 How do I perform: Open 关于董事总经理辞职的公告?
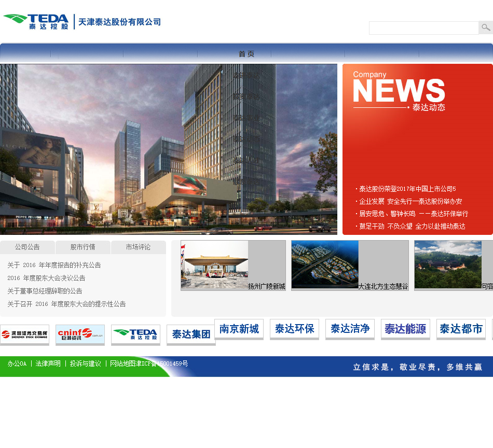[x=45, y=291]
